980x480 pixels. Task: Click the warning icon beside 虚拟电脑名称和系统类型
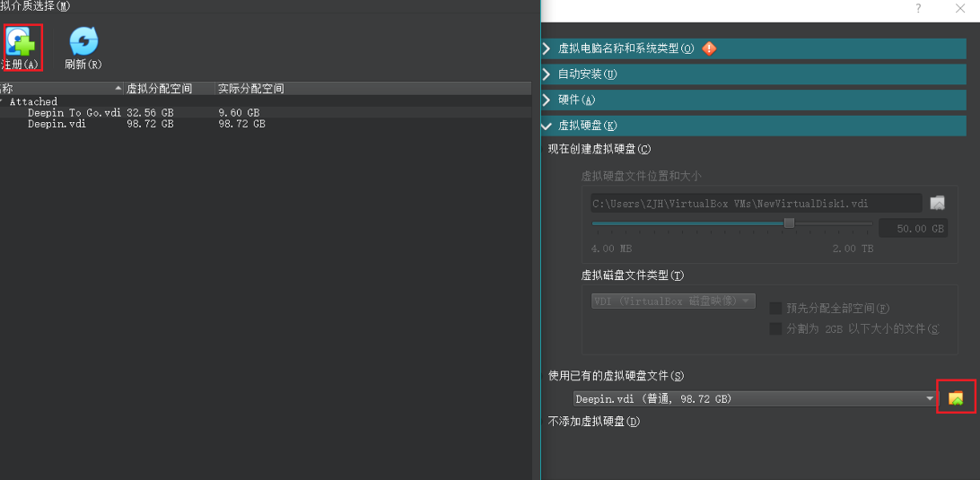coord(709,48)
